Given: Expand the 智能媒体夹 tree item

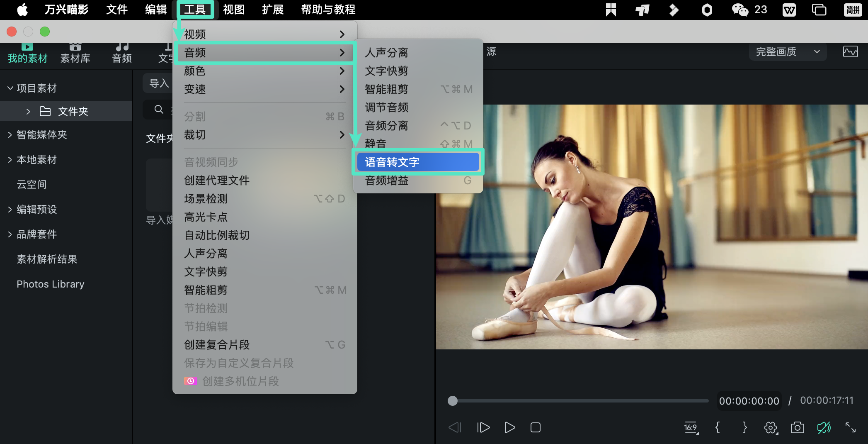Looking at the screenshot, I should (x=10, y=135).
